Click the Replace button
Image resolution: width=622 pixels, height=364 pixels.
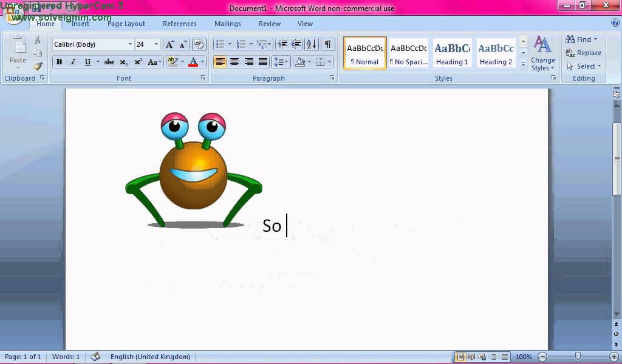[x=583, y=53]
